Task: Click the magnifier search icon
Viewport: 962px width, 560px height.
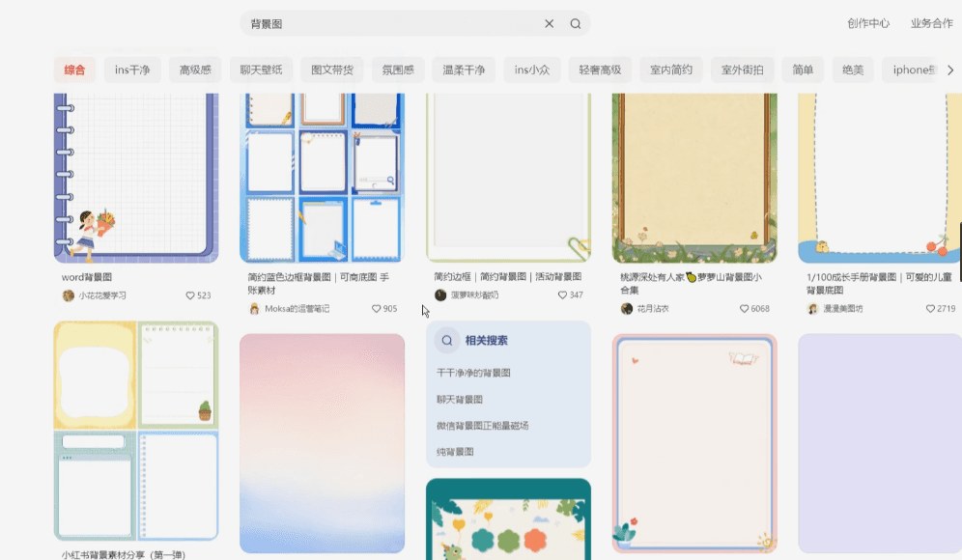Action: coord(576,24)
